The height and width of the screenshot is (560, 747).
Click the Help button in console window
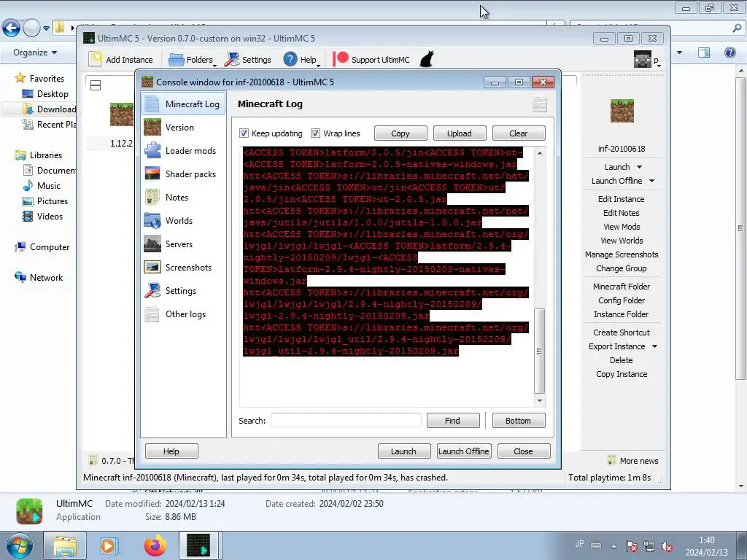[x=171, y=451]
